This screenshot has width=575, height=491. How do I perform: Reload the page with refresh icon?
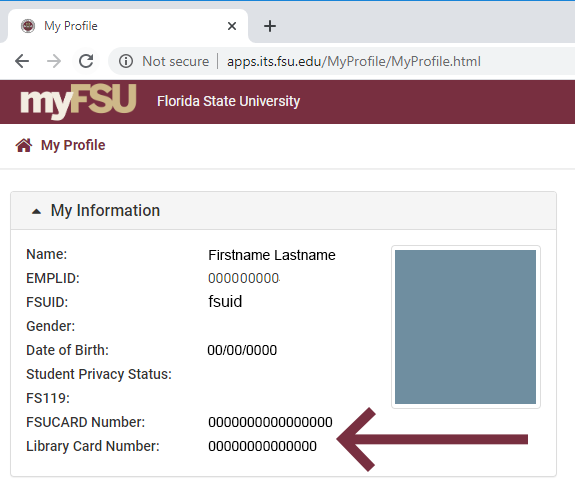click(x=86, y=61)
